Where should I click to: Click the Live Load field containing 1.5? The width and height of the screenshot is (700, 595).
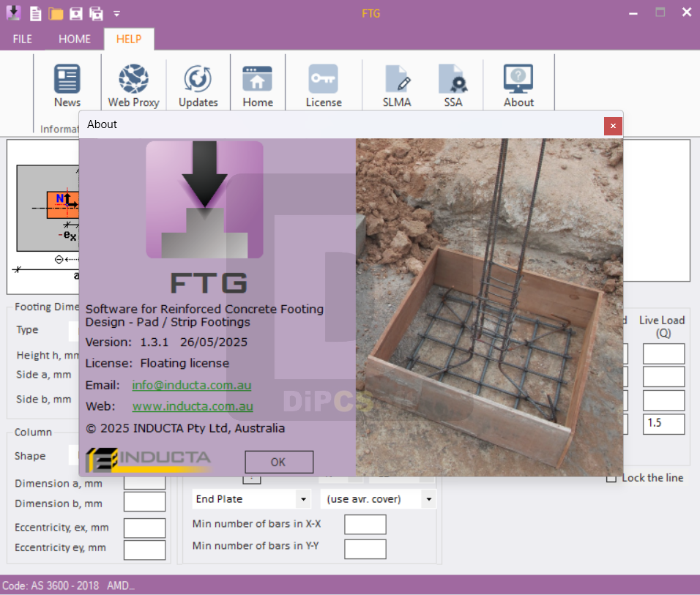[x=664, y=424]
